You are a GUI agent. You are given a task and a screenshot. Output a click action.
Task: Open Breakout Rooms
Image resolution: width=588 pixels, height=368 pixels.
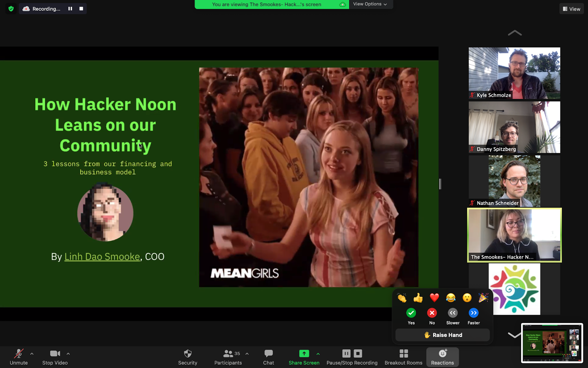404,357
